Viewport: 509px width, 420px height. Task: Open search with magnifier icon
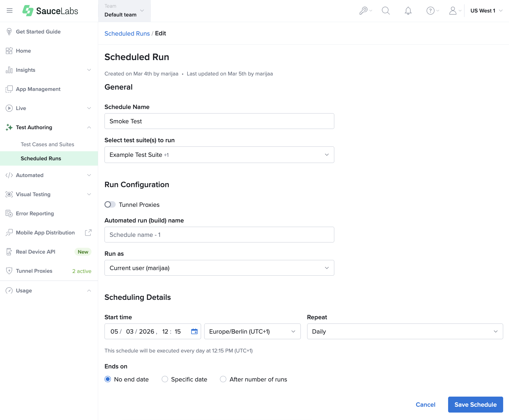click(386, 11)
